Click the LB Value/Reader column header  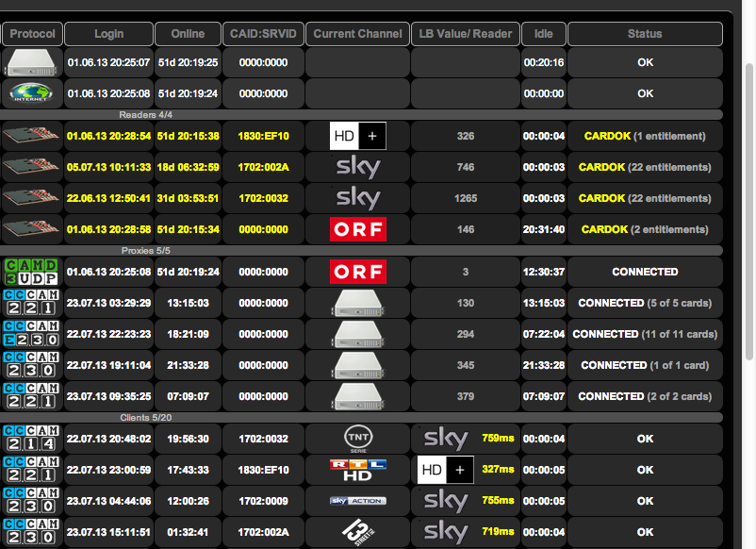tap(465, 34)
